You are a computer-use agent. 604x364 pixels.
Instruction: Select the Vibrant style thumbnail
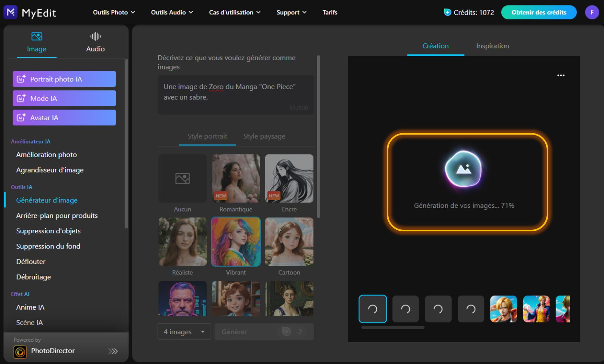point(236,242)
